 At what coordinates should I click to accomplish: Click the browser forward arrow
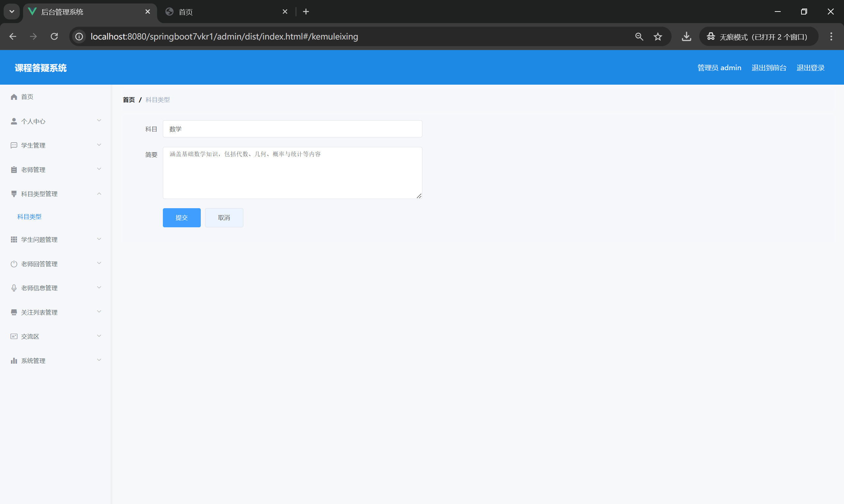point(33,36)
